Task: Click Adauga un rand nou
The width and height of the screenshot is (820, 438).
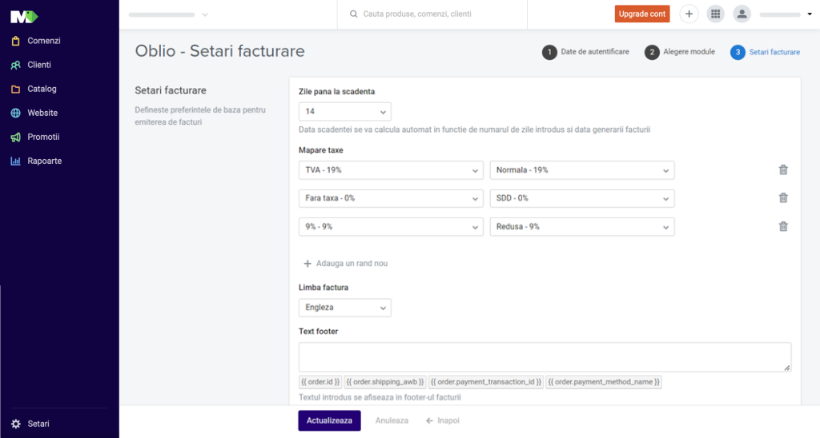Action: tap(345, 263)
